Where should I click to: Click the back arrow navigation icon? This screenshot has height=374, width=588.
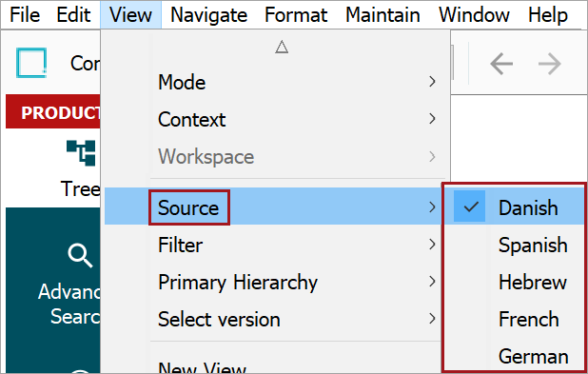click(x=501, y=64)
